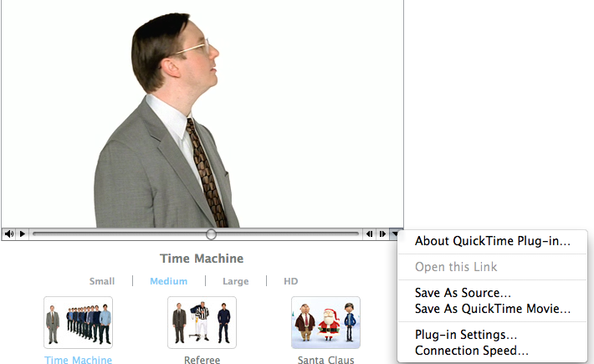Click the playhead knob on seek bar
Image resolution: width=594 pixels, height=364 pixels.
point(211,234)
